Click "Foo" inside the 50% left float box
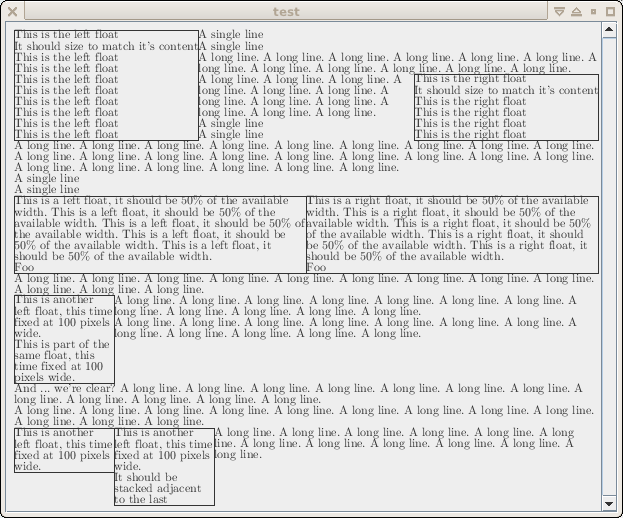Viewport: 623px width, 518px height. click(x=24, y=267)
